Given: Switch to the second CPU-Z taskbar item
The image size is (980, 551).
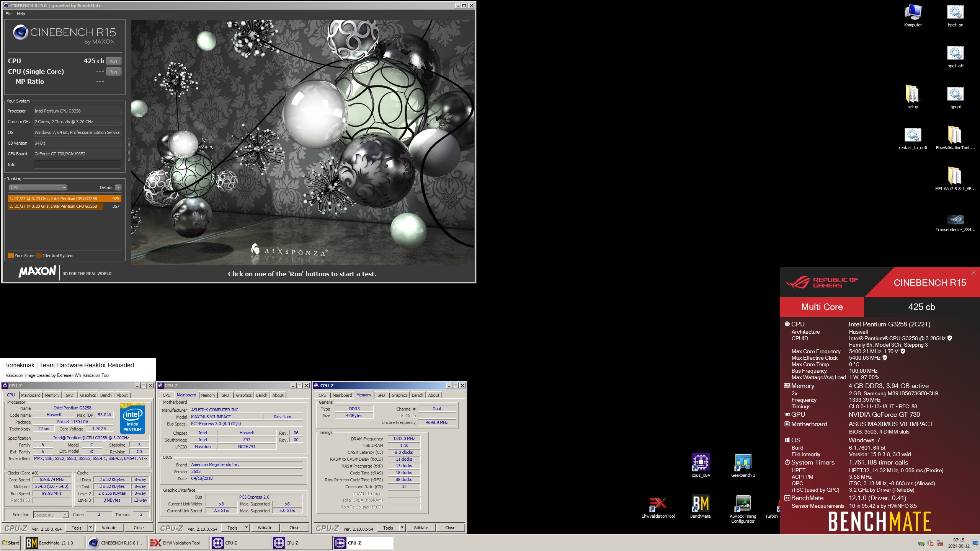Looking at the screenshot, I should click(302, 543).
